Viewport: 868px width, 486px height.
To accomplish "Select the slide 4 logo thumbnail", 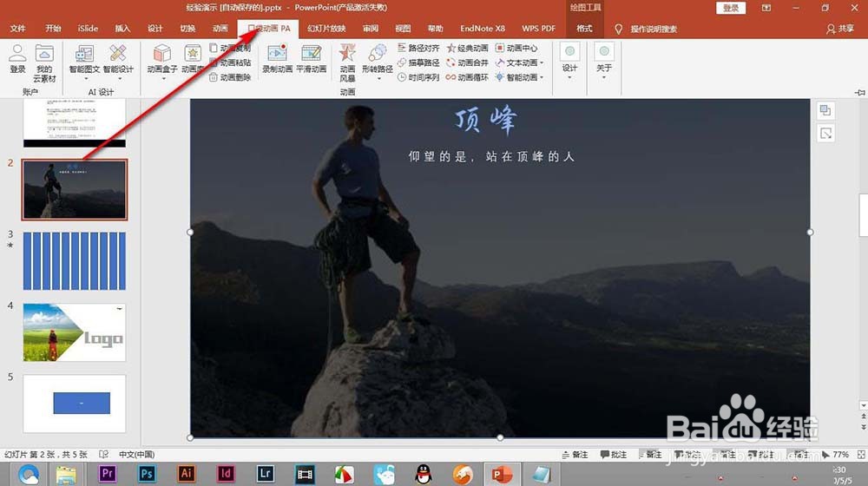I will [x=74, y=332].
